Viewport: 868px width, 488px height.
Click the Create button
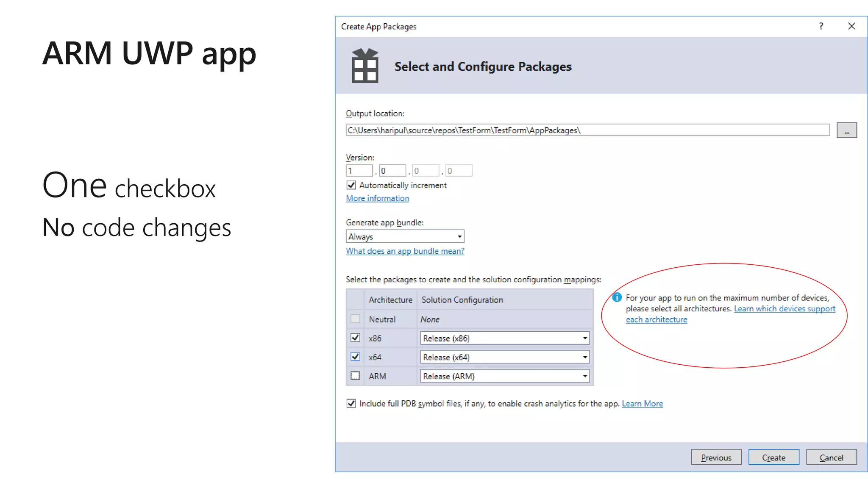773,457
